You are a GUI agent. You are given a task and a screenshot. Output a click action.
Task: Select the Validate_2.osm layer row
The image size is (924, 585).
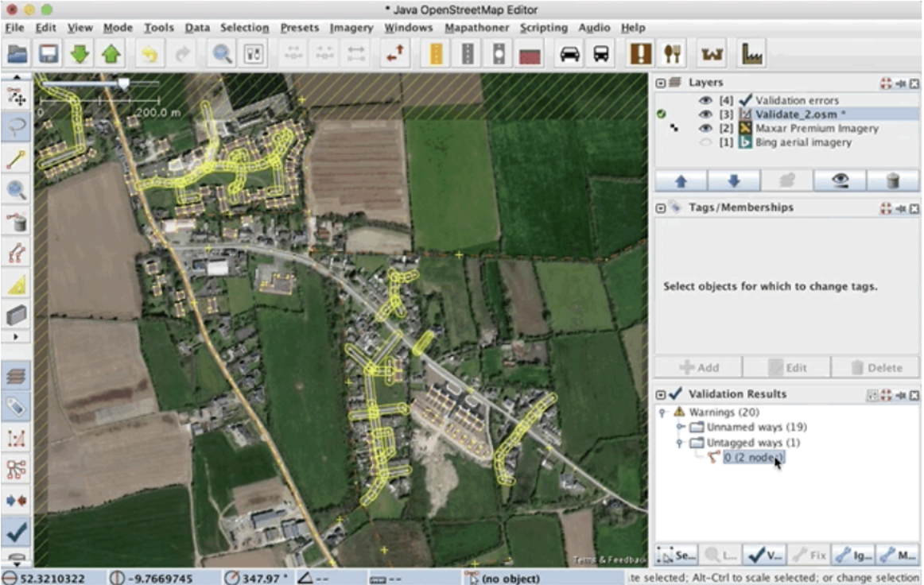[787, 114]
